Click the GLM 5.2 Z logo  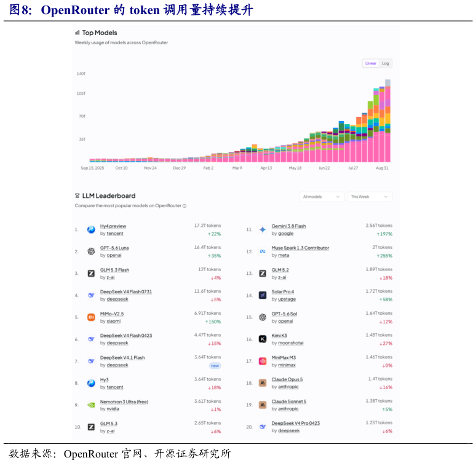tap(263, 273)
